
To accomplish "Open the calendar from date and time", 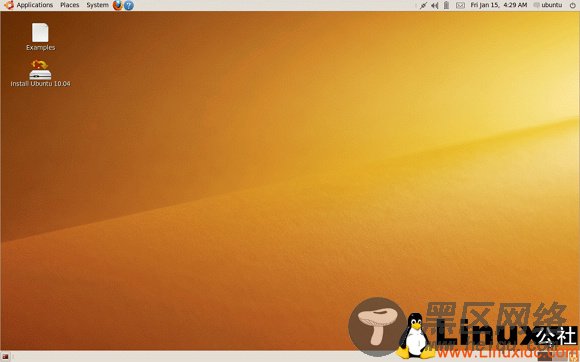I will 499,5.
